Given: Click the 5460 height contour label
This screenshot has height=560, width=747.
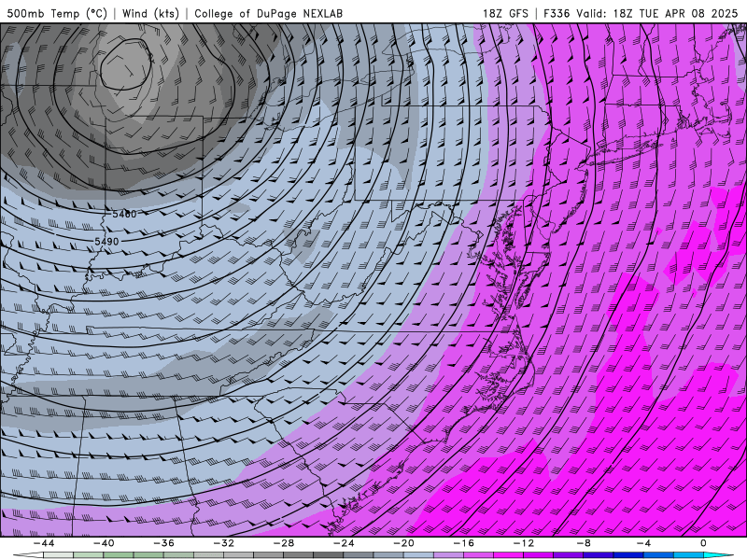Looking at the screenshot, I should 124,215.
